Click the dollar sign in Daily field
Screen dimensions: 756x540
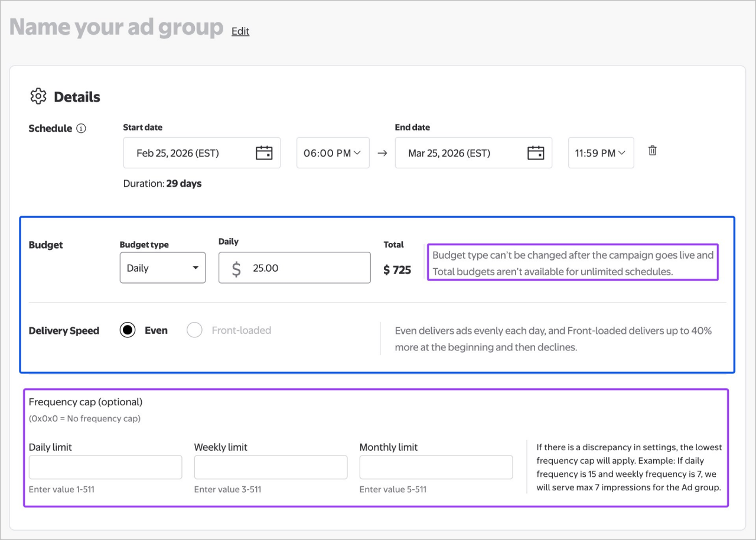click(x=236, y=268)
